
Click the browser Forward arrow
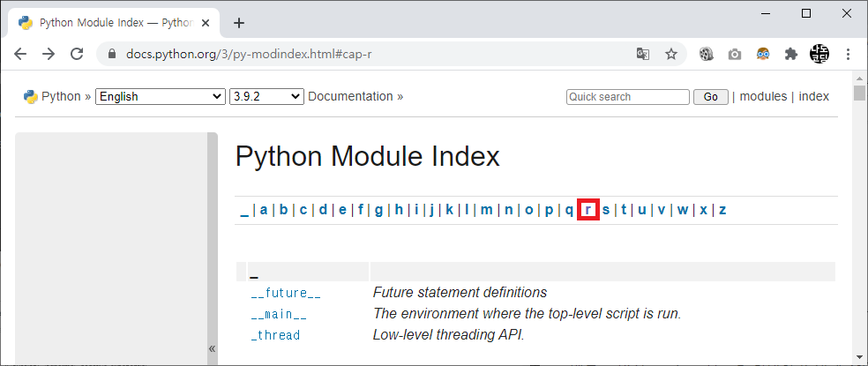click(x=49, y=54)
